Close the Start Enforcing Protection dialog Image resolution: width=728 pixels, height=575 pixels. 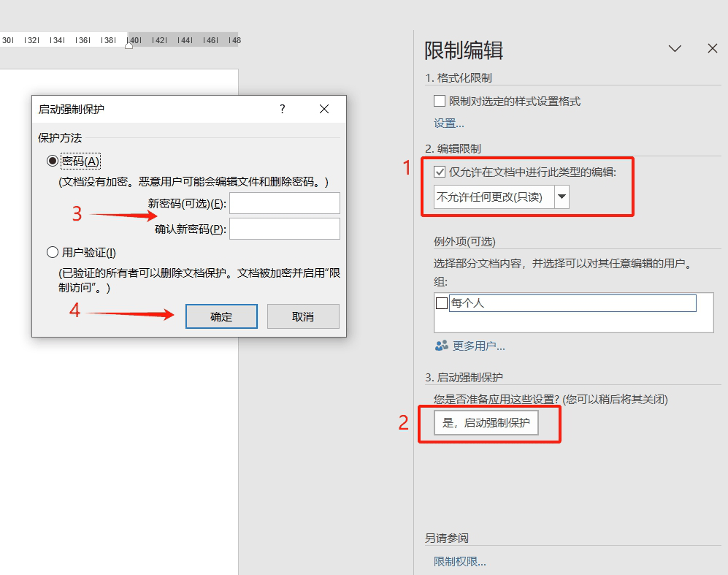[x=324, y=110]
